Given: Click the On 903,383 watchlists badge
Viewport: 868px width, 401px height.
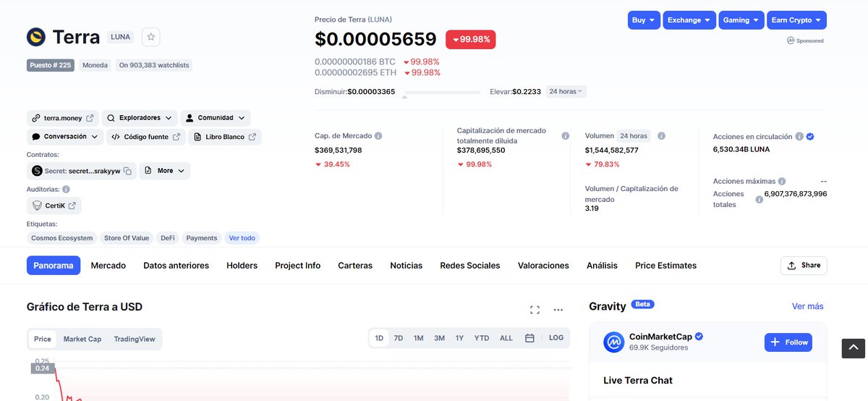Looking at the screenshot, I should point(154,65).
